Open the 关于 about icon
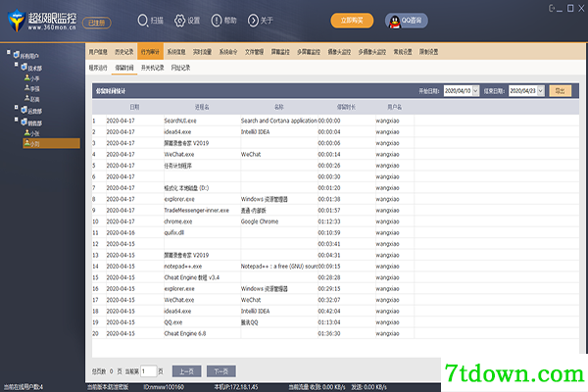The width and height of the screenshot is (588, 392). pos(253,21)
